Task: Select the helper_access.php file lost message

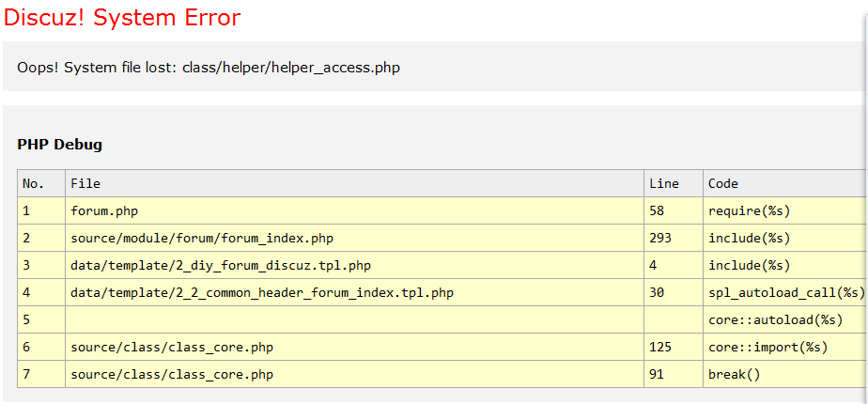Action: (209, 68)
